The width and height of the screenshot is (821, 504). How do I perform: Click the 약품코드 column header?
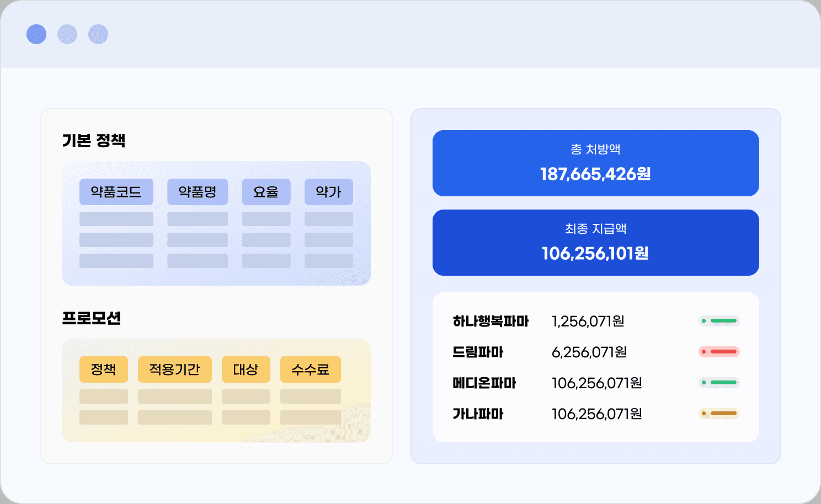(116, 192)
